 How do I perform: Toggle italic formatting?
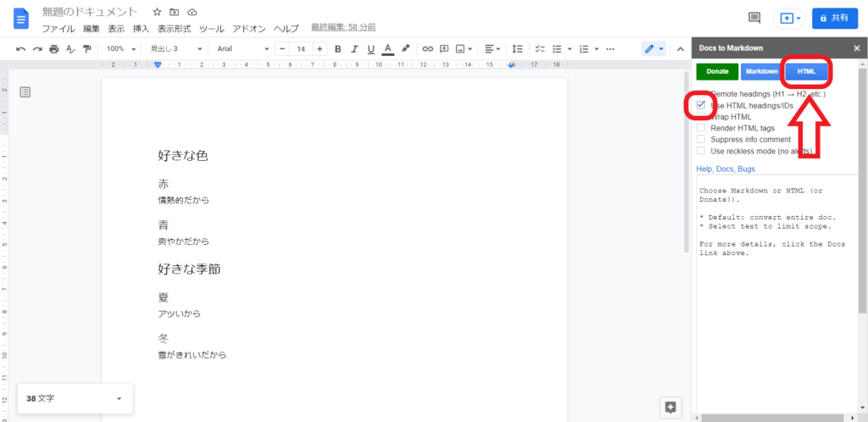[354, 48]
